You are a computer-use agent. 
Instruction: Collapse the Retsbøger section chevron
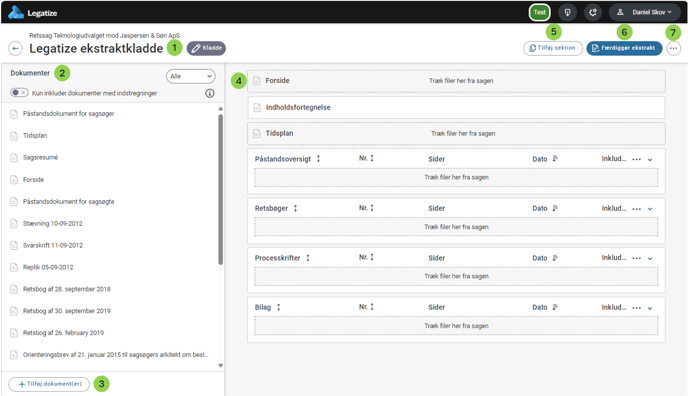(650, 209)
